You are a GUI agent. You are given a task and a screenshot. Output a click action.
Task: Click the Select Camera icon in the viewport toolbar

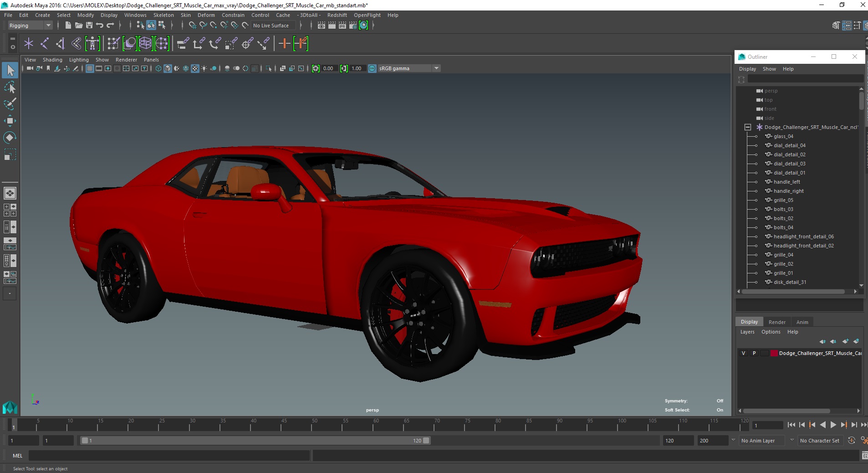tap(30, 68)
